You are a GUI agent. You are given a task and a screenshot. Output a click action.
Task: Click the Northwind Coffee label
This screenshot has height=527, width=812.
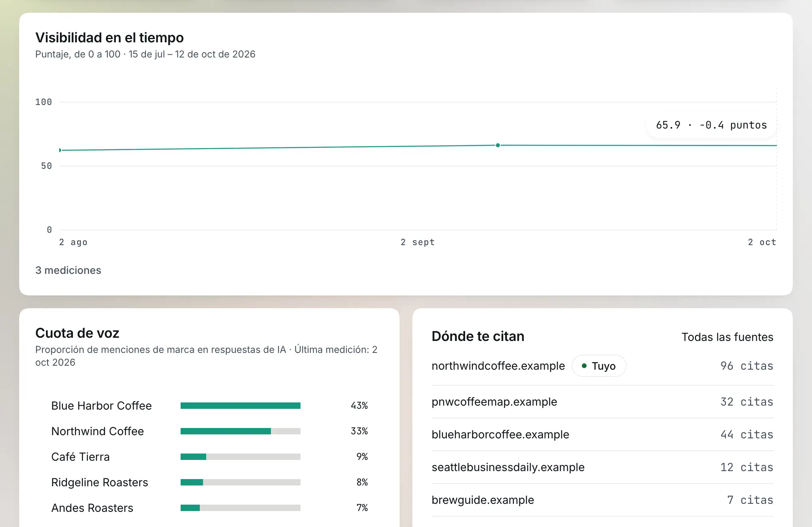(x=98, y=431)
